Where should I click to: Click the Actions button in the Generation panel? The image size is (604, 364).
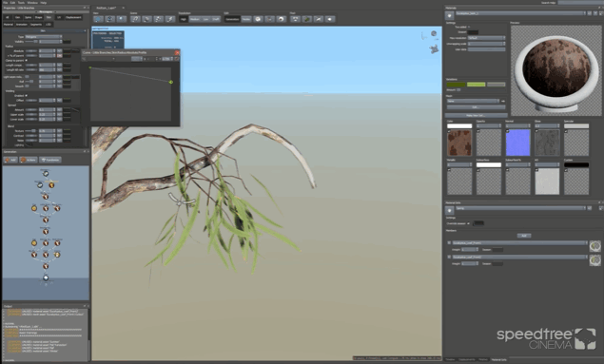pyautogui.click(x=29, y=160)
